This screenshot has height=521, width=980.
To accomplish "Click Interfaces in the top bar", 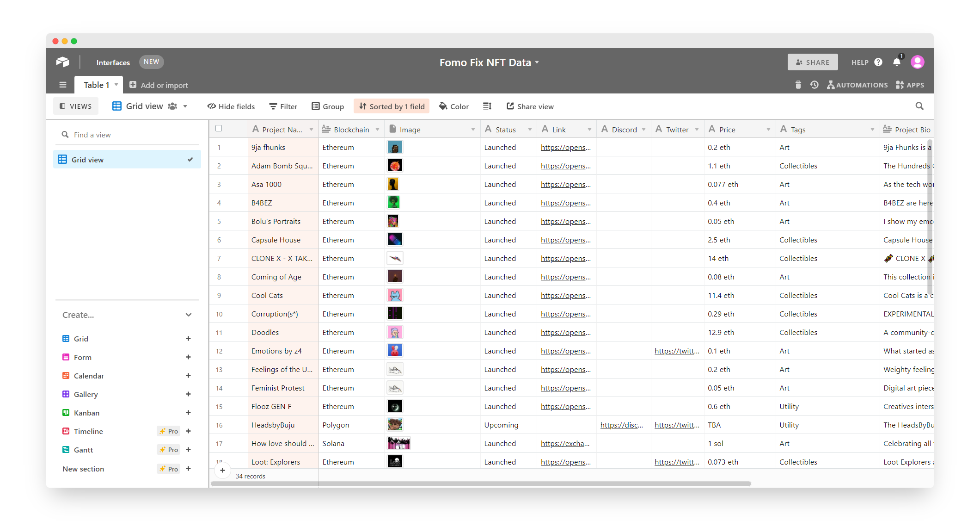I will (113, 62).
